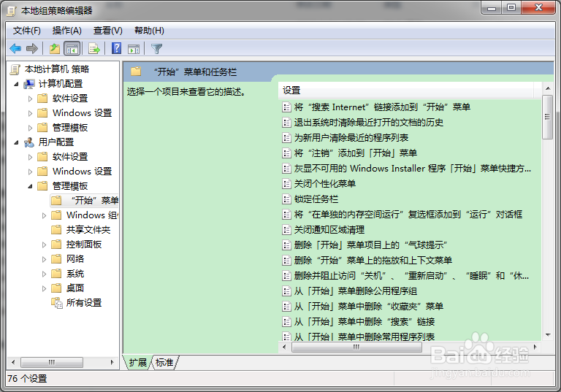Image resolution: width=561 pixels, height=392 pixels.
Task: Collapse the 用户配置 node
Action: (x=17, y=142)
